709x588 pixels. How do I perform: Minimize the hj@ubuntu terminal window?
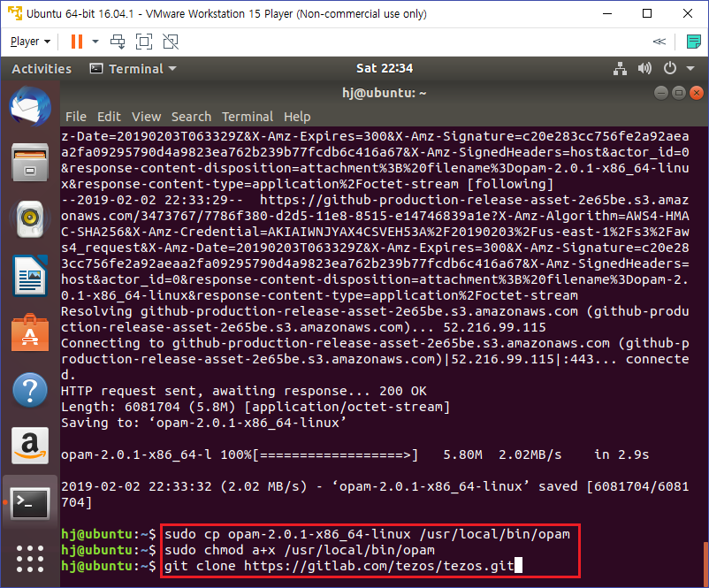pyautogui.click(x=660, y=93)
